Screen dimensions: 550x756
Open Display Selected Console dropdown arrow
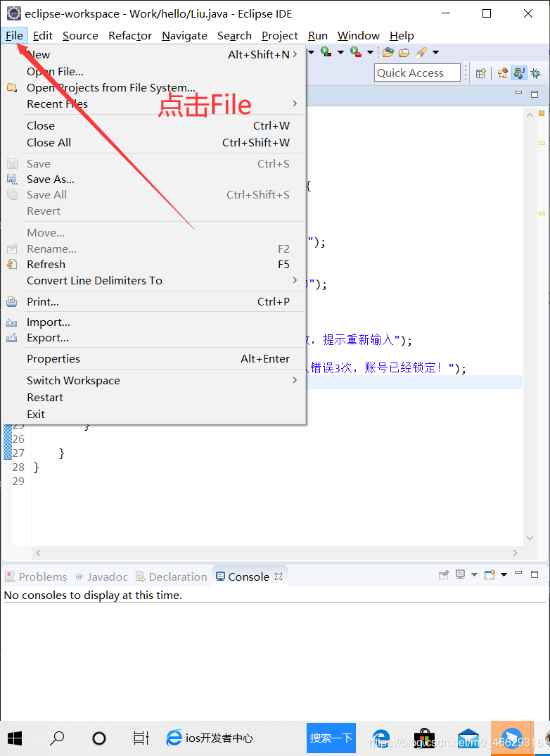[x=474, y=574]
